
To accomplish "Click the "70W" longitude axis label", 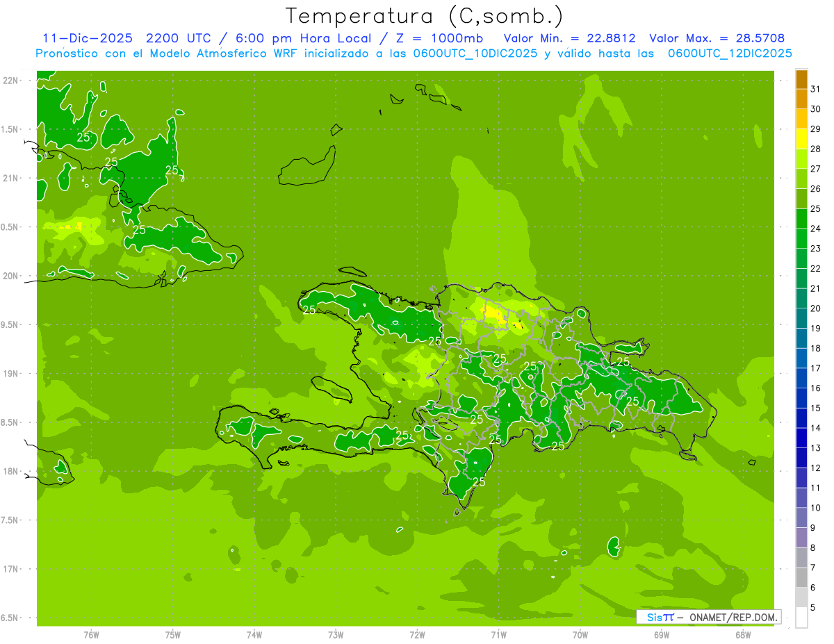I will pos(580,635).
